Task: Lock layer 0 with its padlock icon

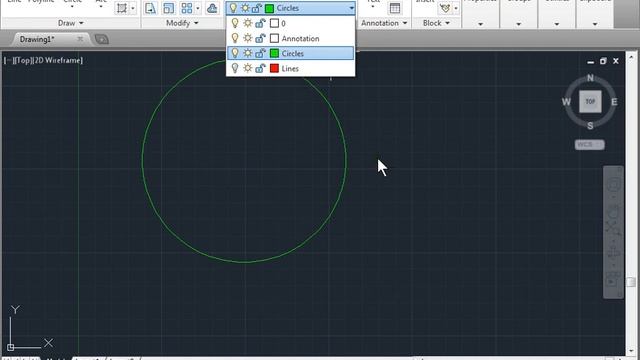Action: tap(260, 23)
